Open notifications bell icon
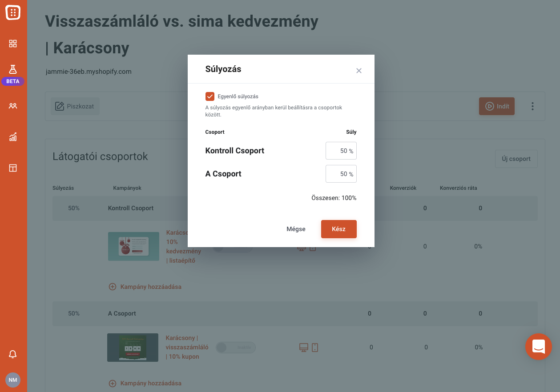 pyautogui.click(x=13, y=354)
